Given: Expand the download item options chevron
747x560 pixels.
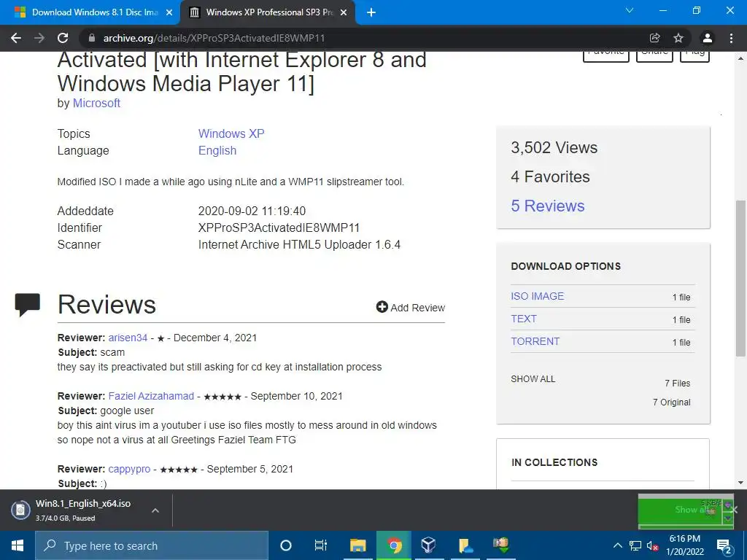Looking at the screenshot, I should pos(155,510).
